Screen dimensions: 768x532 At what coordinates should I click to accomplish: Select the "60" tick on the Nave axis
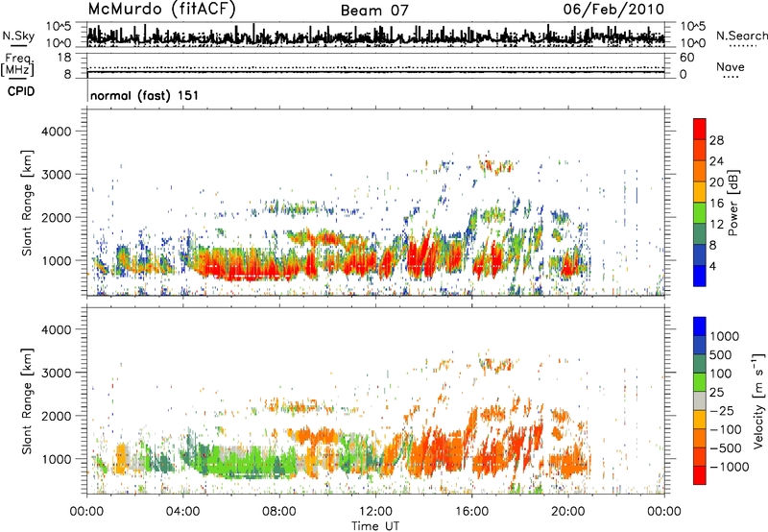(687, 58)
